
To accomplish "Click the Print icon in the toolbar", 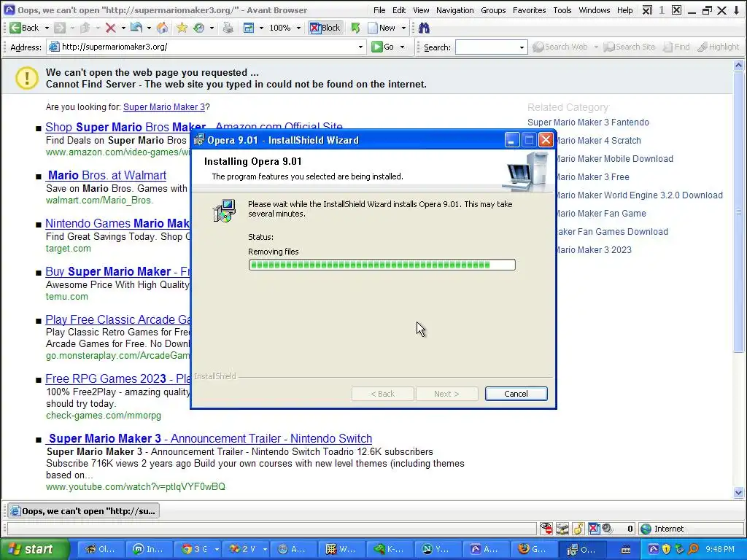I will 228,28.
